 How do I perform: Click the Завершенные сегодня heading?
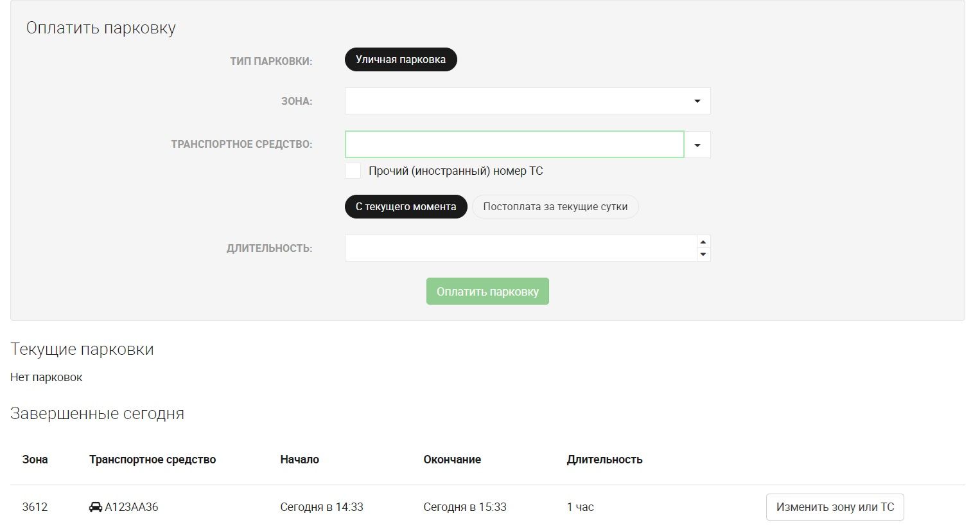[x=97, y=413]
